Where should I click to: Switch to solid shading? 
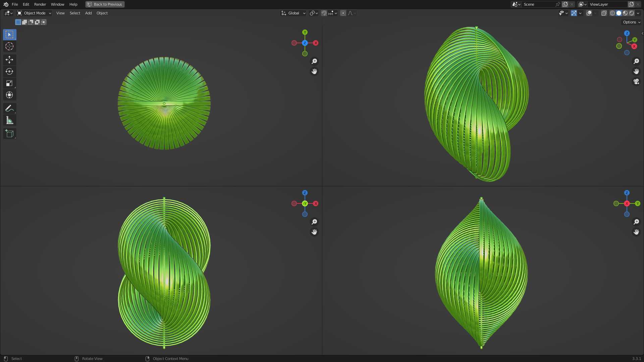[619, 13]
